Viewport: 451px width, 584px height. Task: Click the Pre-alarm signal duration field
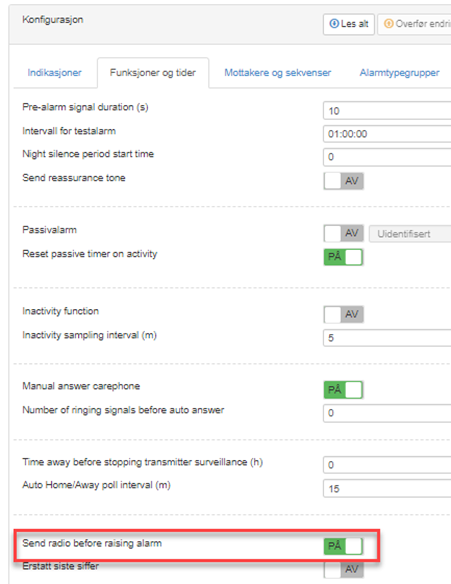(x=387, y=111)
